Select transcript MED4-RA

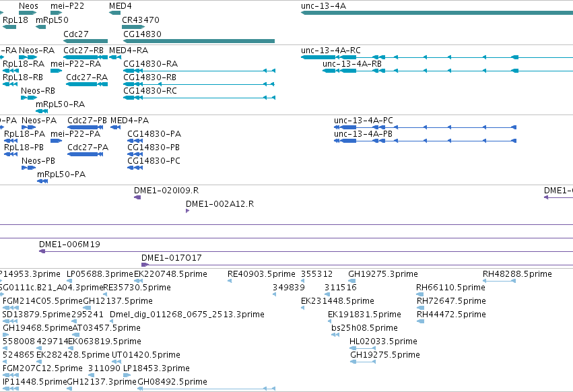(115, 57)
